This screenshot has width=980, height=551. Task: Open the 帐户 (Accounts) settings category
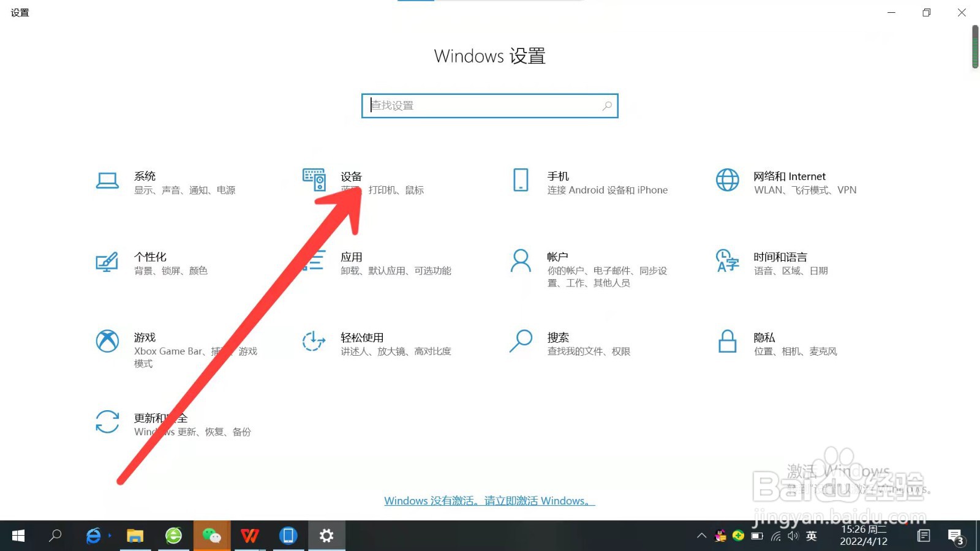click(589, 269)
